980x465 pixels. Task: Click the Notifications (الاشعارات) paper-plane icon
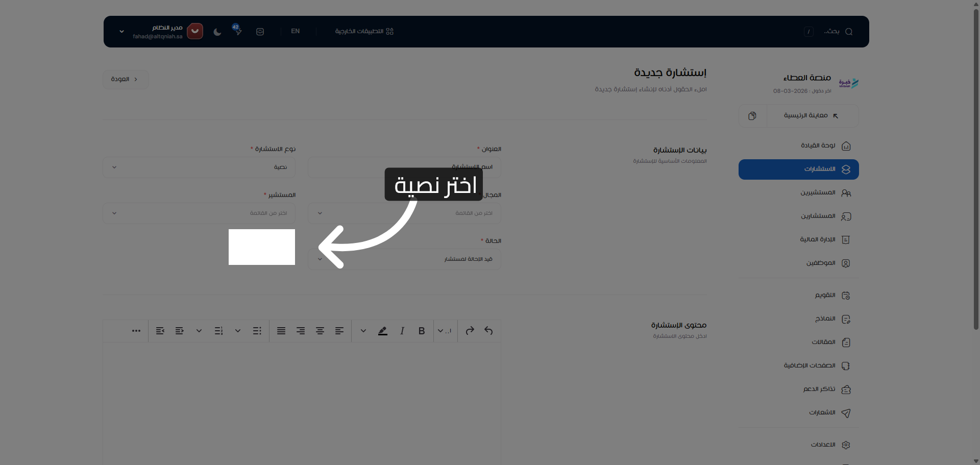point(846,413)
